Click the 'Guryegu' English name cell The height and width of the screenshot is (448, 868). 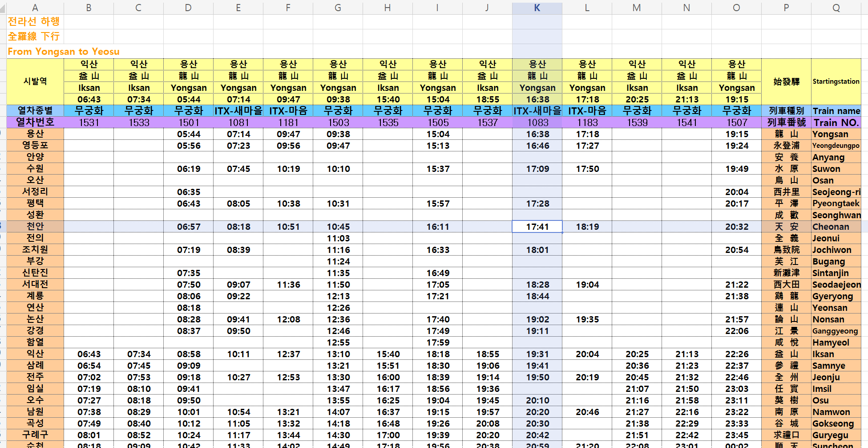836,435
